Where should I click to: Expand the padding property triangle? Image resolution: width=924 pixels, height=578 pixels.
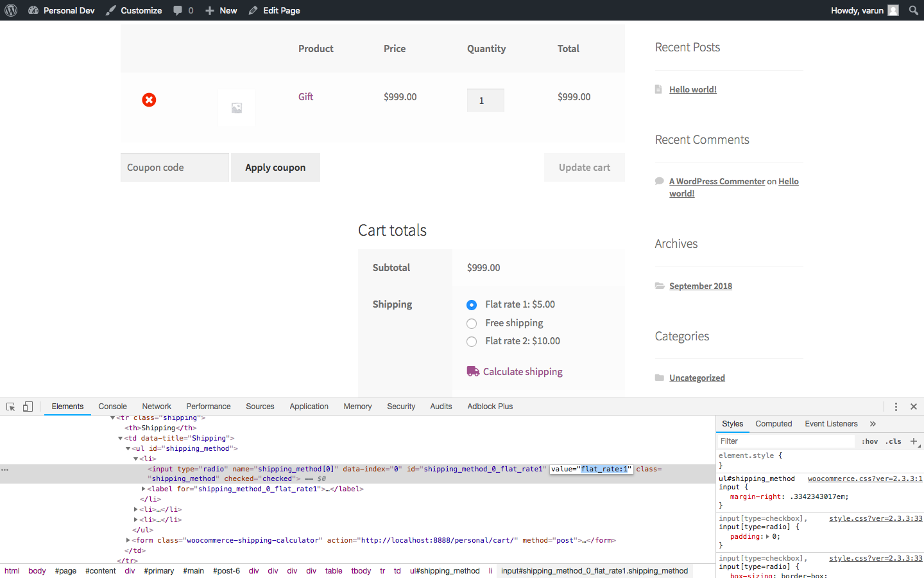coord(767,536)
